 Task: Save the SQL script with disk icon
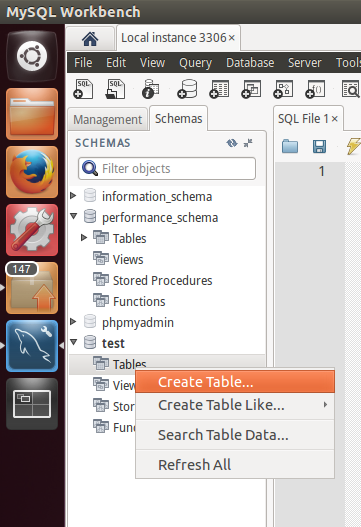tap(319, 147)
